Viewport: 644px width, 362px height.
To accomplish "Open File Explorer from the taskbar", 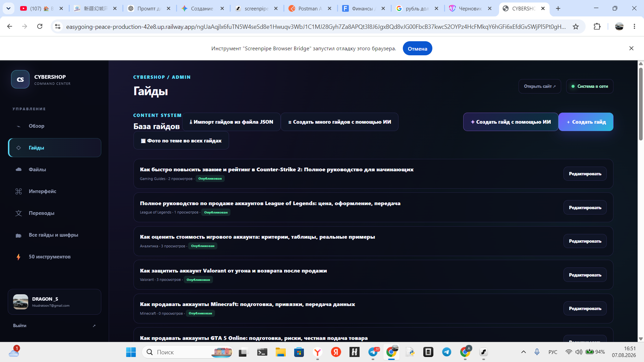I will [280, 352].
